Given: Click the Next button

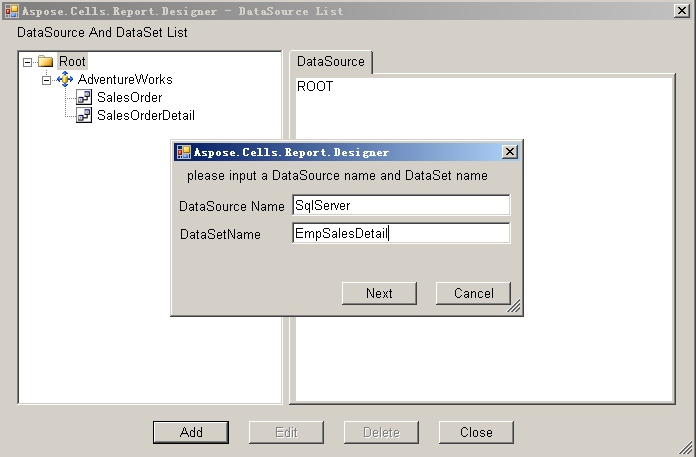Looking at the screenshot, I should pyautogui.click(x=379, y=293).
